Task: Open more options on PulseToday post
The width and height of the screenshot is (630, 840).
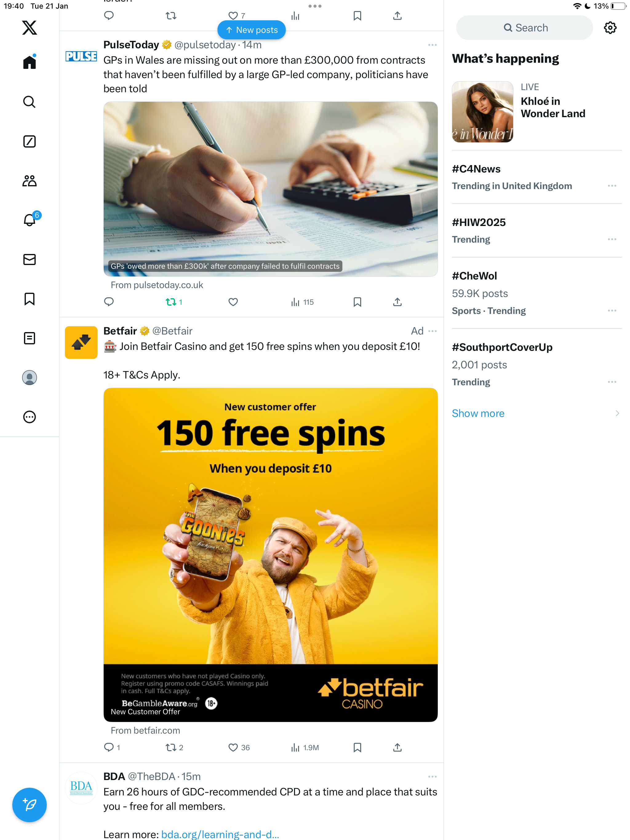Action: pos(432,45)
